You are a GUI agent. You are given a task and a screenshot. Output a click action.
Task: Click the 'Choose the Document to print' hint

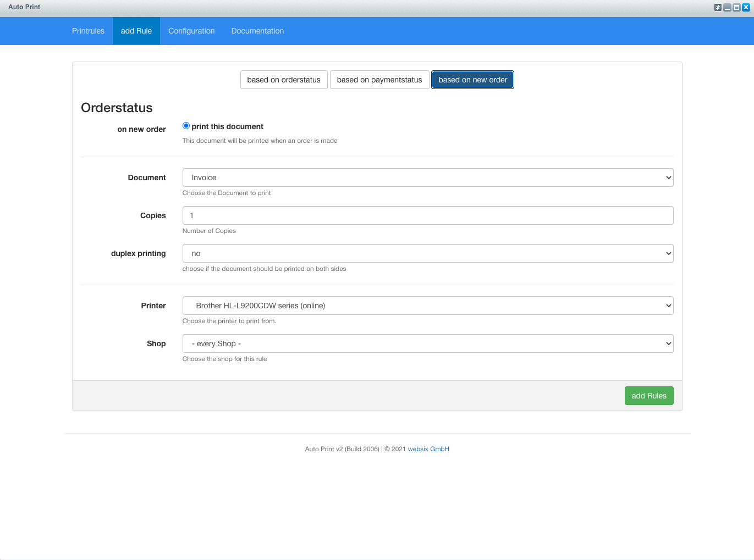point(227,193)
